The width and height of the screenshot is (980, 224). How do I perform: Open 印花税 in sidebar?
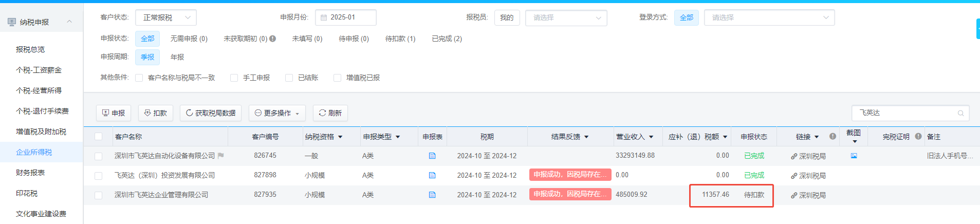click(27, 193)
